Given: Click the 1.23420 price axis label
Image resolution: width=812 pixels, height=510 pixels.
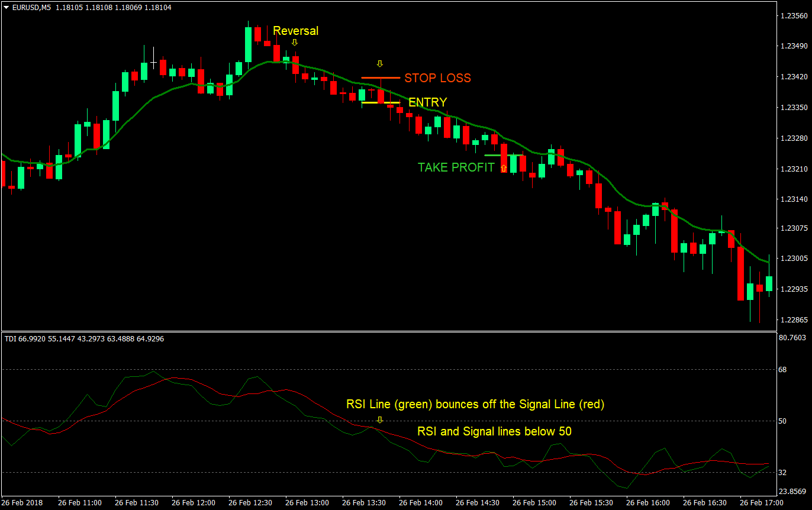Looking at the screenshot, I should (794, 77).
